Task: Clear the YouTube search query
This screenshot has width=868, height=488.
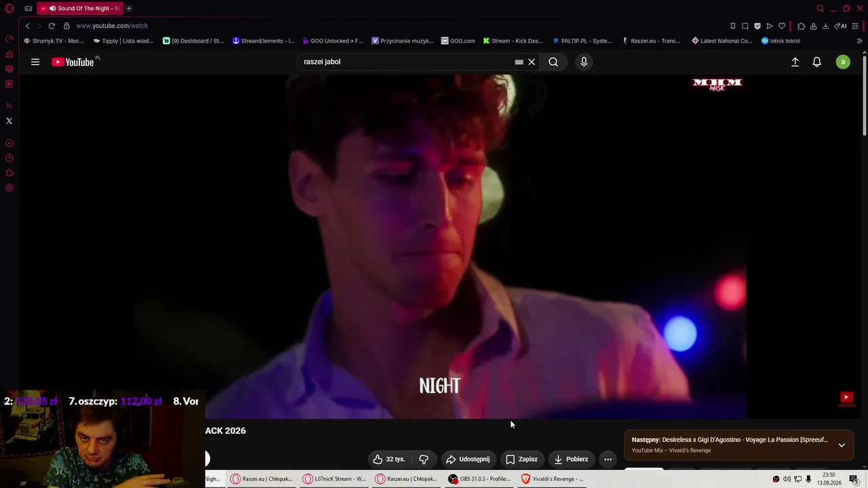Action: [x=532, y=62]
